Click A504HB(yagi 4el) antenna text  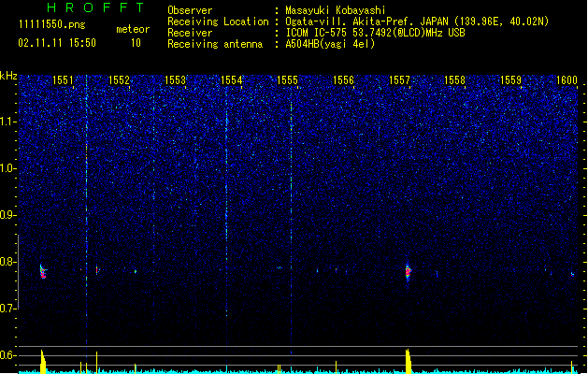[330, 44]
